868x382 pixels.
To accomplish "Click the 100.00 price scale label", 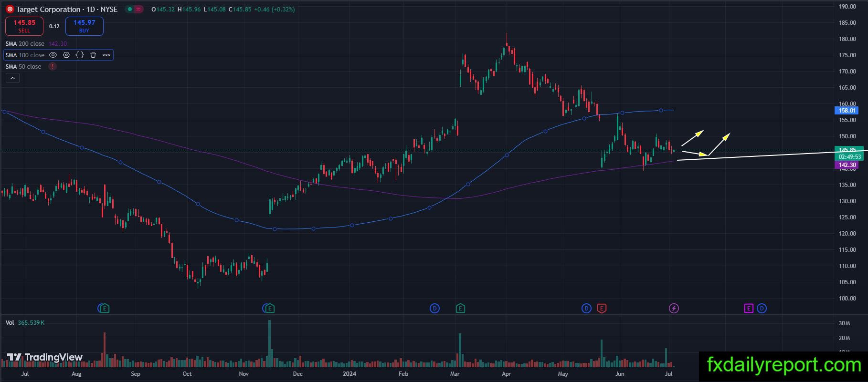I will [x=847, y=299].
